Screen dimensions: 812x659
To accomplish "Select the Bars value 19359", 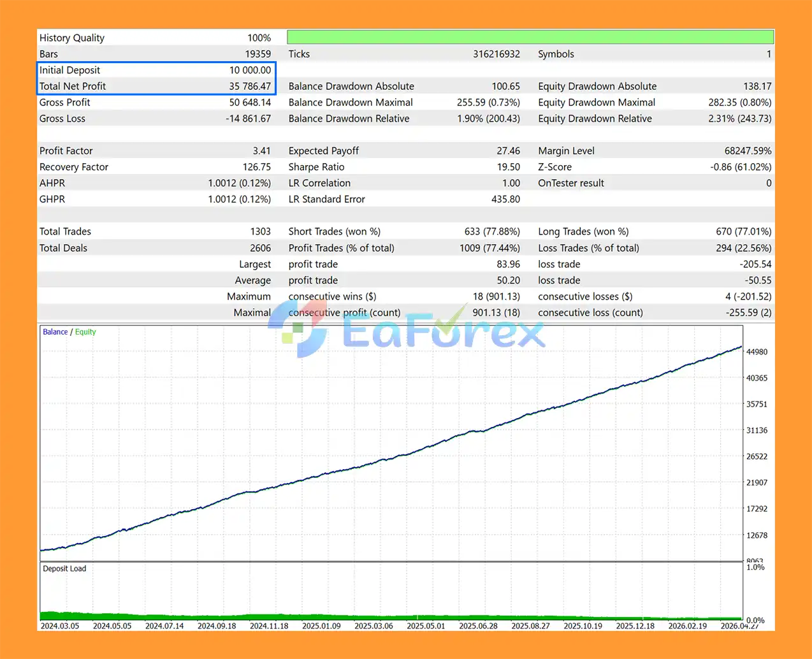I will tap(258, 54).
